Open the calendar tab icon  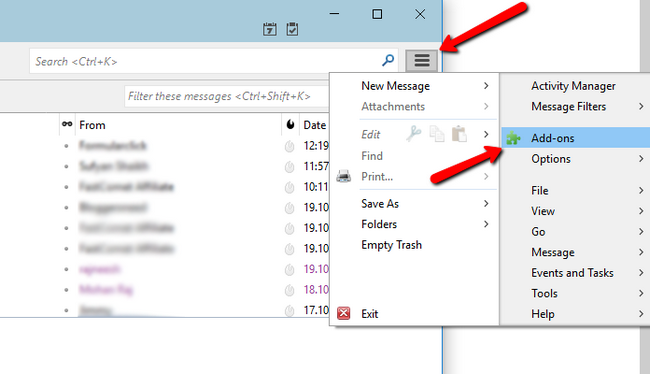269,29
